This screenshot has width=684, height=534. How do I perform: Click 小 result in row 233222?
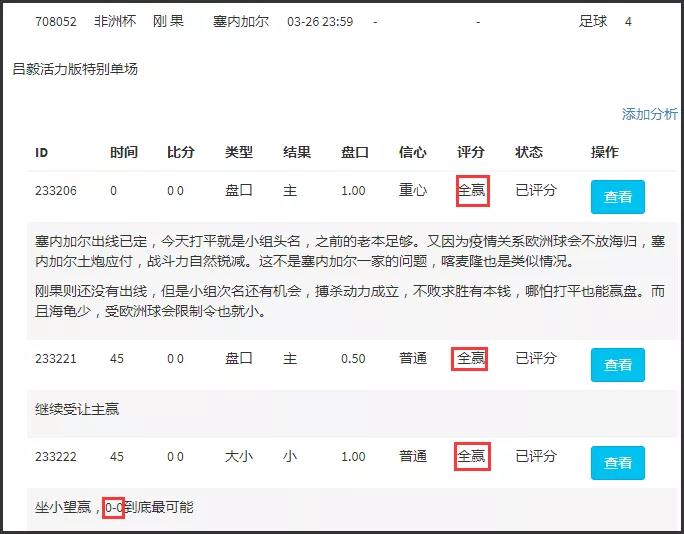click(290, 456)
